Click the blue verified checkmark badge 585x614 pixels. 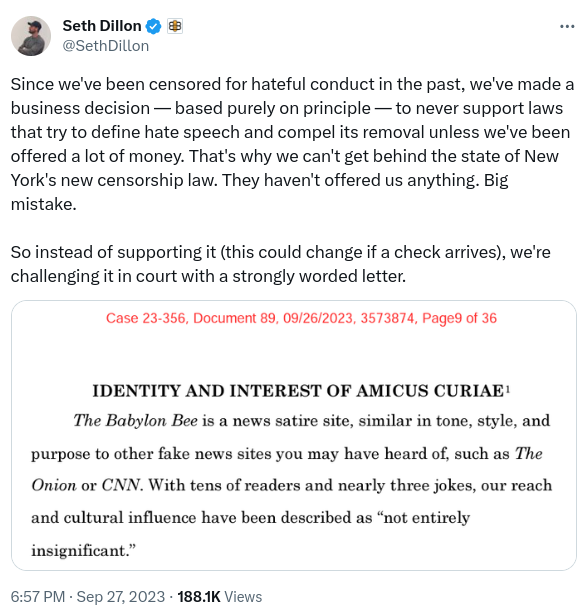(x=153, y=26)
